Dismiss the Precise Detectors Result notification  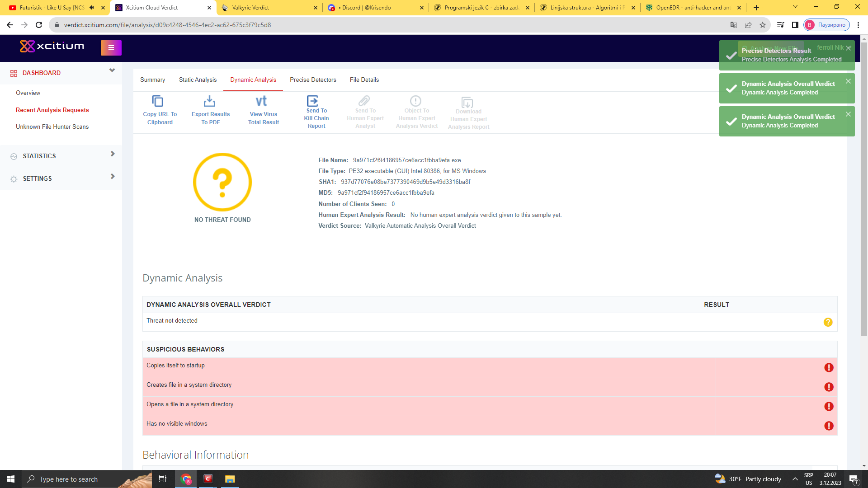tap(848, 48)
